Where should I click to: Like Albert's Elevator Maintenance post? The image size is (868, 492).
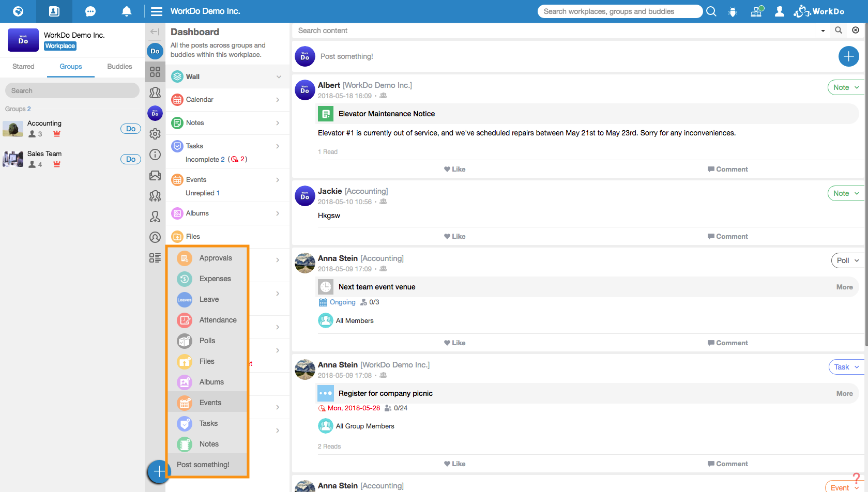455,169
